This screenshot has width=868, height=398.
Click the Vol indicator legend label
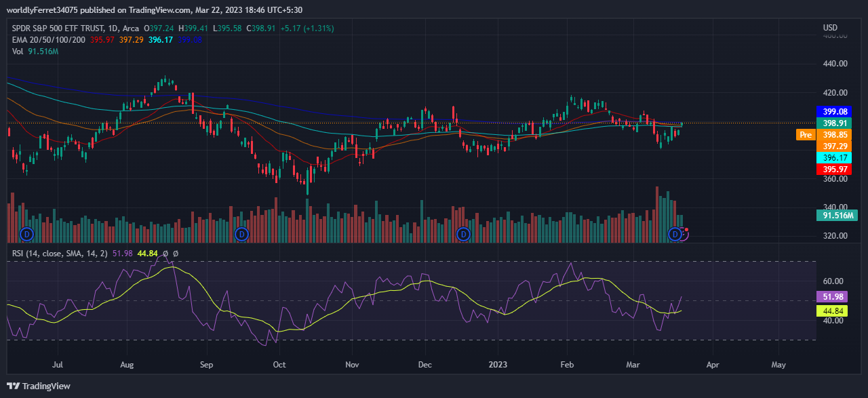(18, 51)
